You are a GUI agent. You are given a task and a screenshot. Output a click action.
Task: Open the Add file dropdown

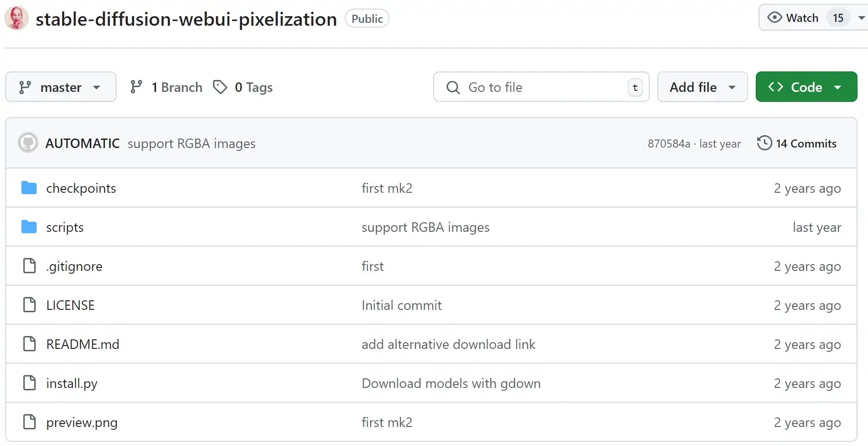pos(702,87)
